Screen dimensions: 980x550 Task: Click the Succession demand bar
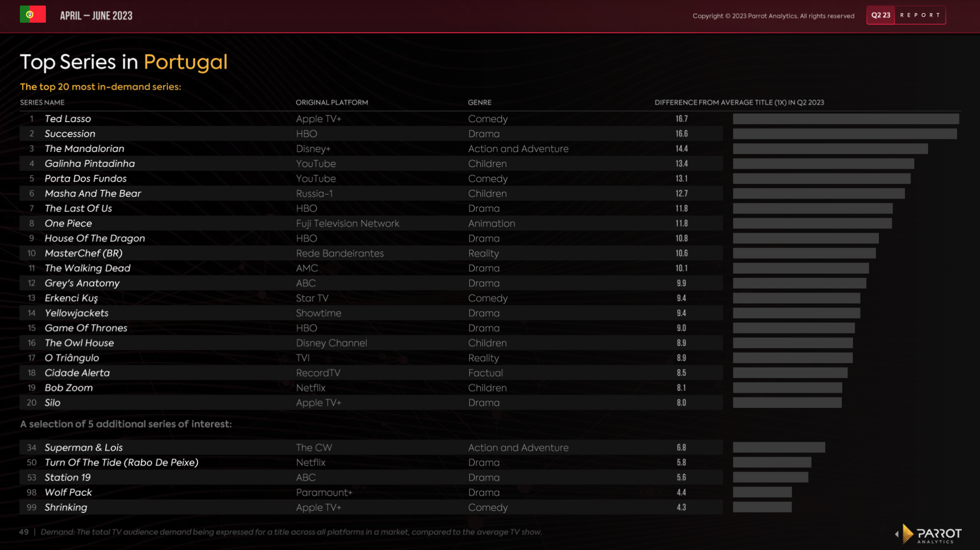(x=845, y=134)
